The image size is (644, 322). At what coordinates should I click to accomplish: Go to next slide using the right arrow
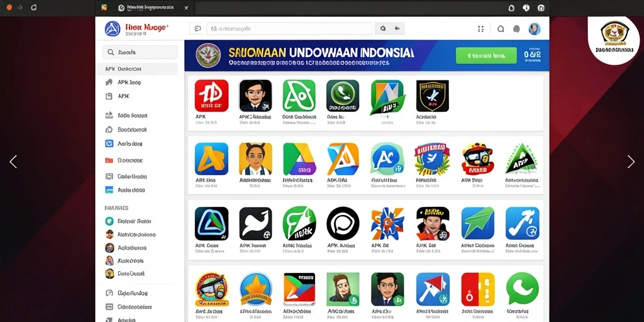click(631, 162)
